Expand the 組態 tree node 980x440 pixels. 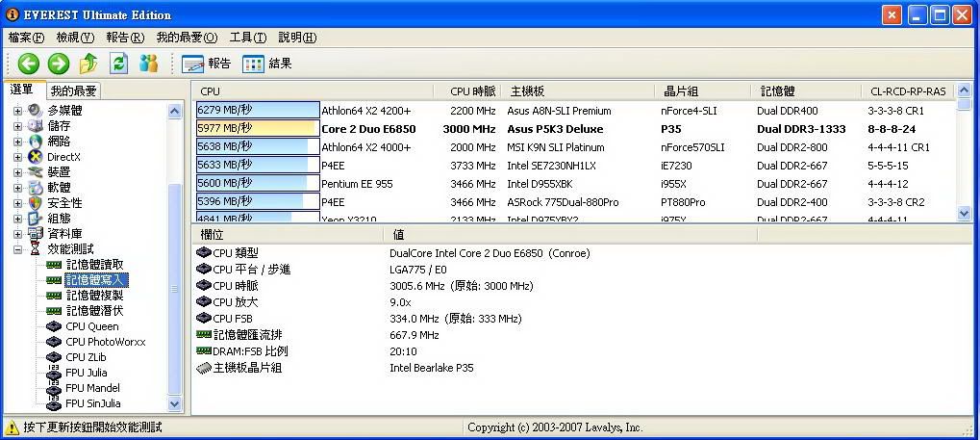[x=17, y=219]
